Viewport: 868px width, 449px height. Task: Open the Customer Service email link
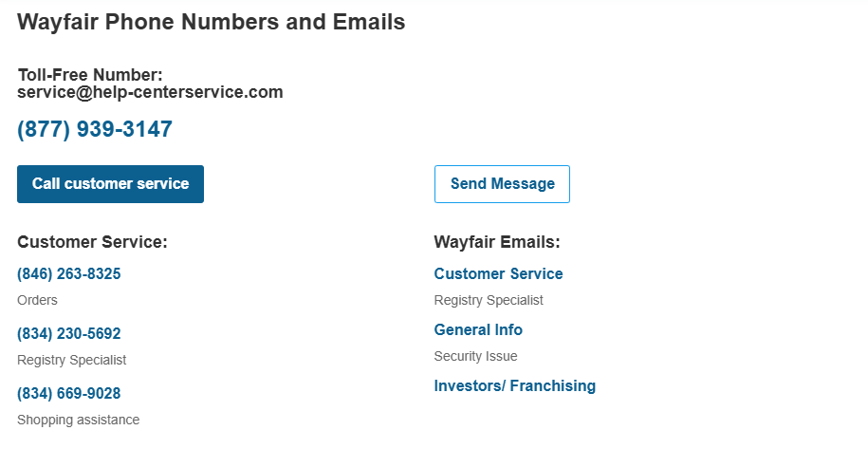[x=498, y=274]
